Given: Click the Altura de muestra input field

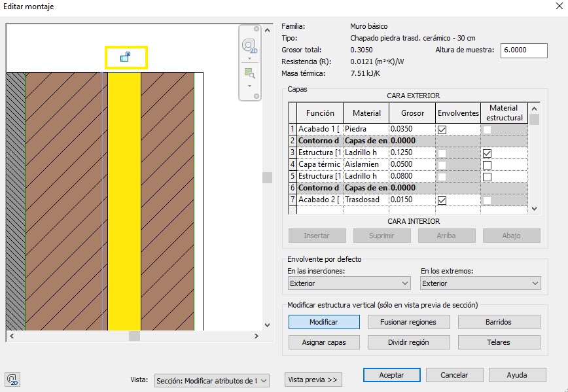Looking at the screenshot, I should [x=523, y=51].
